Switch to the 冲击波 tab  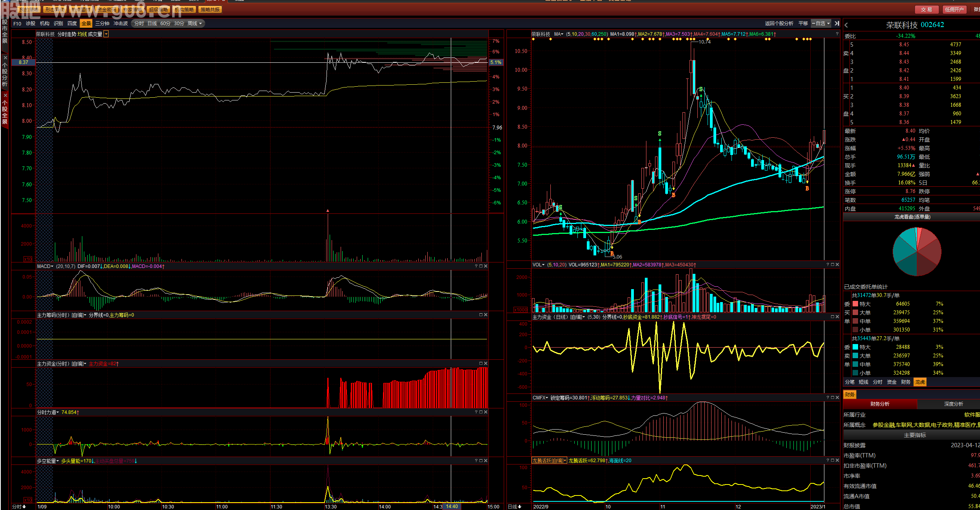(121, 24)
